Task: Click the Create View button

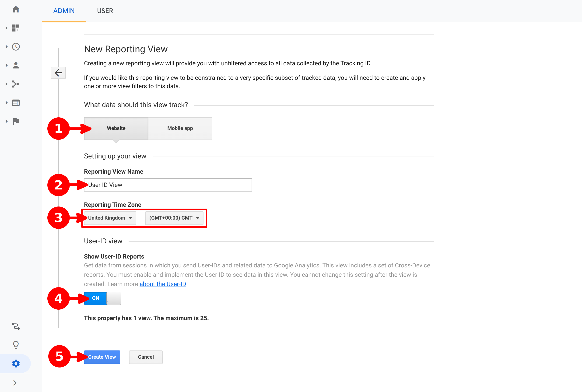Action: [x=102, y=357]
